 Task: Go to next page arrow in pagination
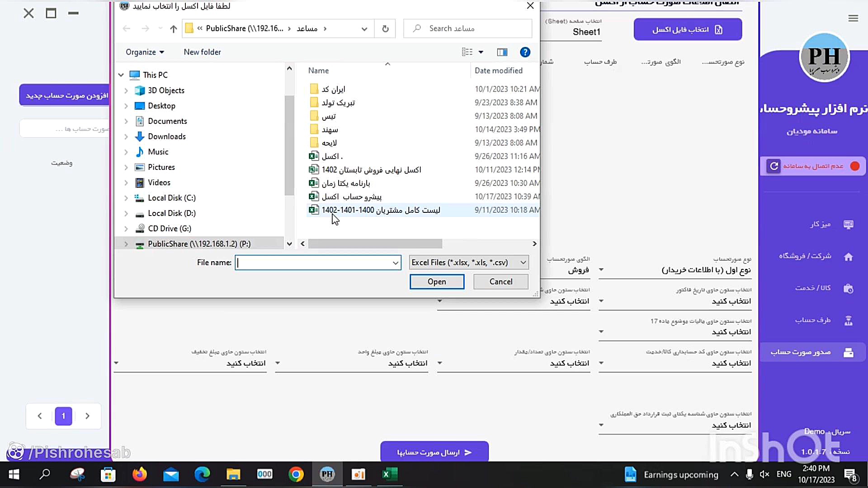coord(87,416)
